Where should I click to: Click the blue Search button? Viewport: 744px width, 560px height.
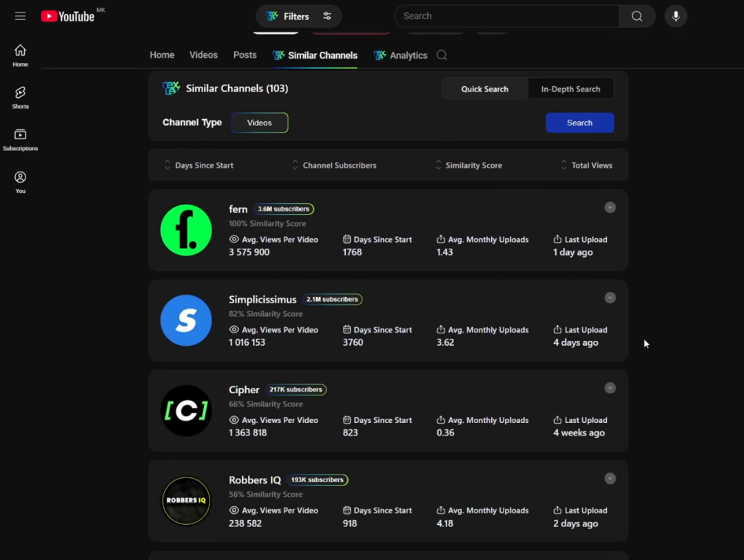pyautogui.click(x=579, y=123)
